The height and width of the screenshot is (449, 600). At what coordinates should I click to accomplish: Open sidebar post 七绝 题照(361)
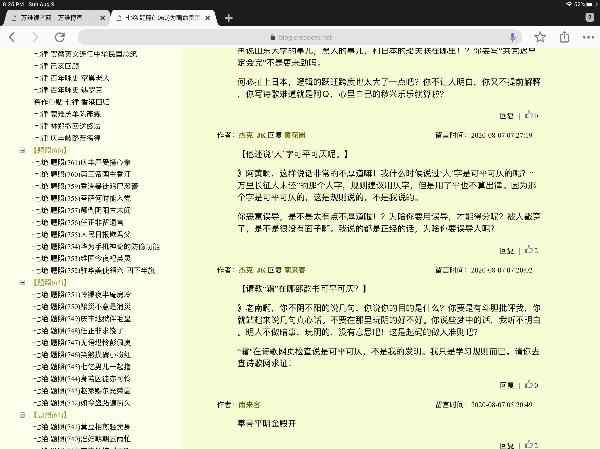[82, 162]
